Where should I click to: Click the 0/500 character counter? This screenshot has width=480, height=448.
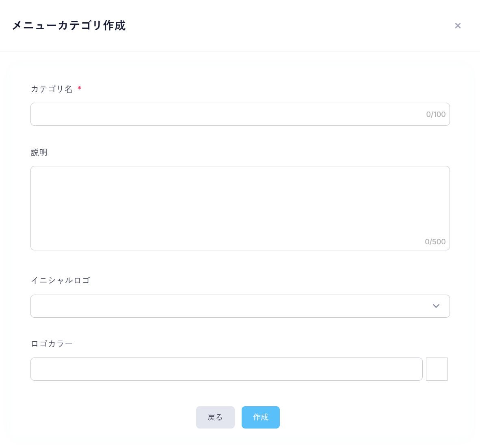[435, 242]
